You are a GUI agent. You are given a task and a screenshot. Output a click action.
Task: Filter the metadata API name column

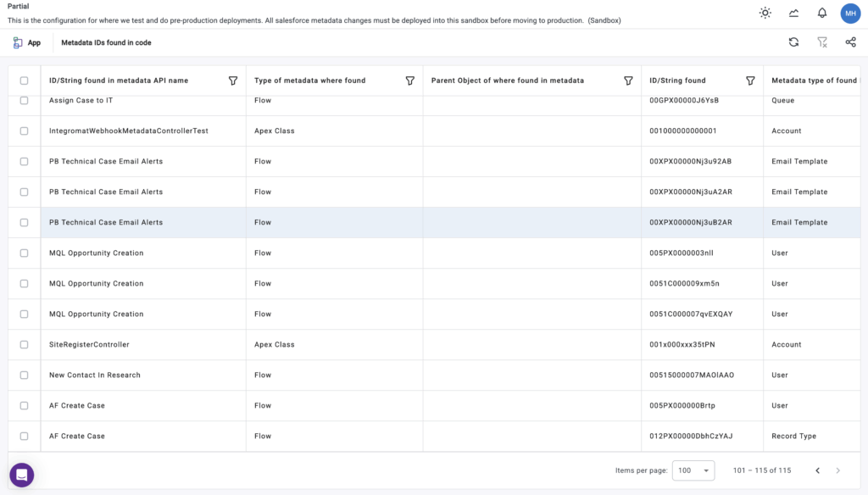(x=233, y=81)
